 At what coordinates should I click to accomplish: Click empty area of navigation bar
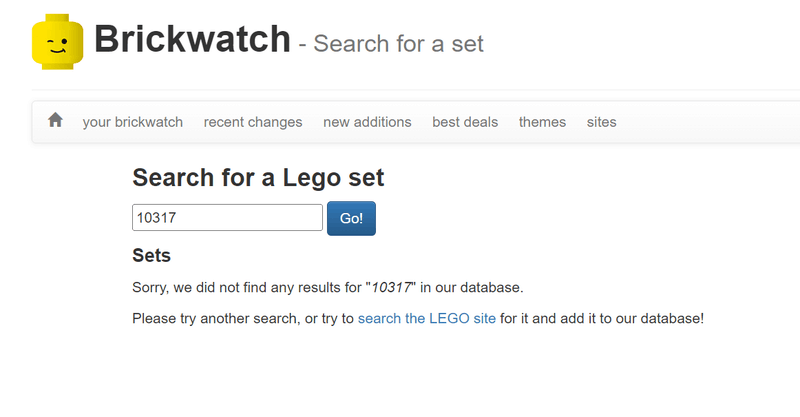pos(710,122)
